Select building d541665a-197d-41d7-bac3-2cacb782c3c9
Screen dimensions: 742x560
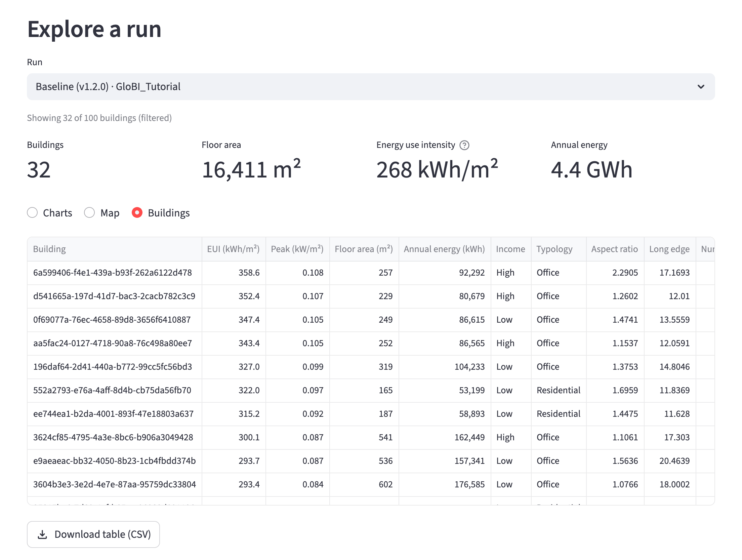point(114,296)
